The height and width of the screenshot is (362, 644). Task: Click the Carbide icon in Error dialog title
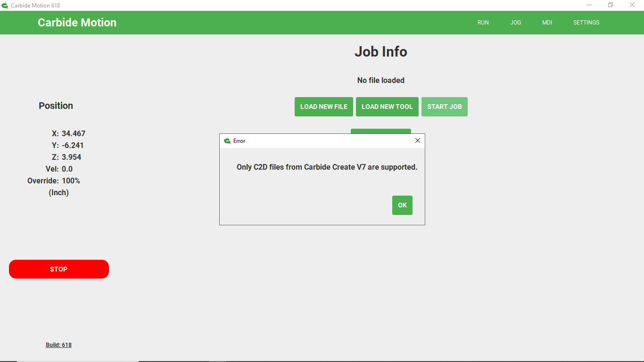tap(227, 140)
